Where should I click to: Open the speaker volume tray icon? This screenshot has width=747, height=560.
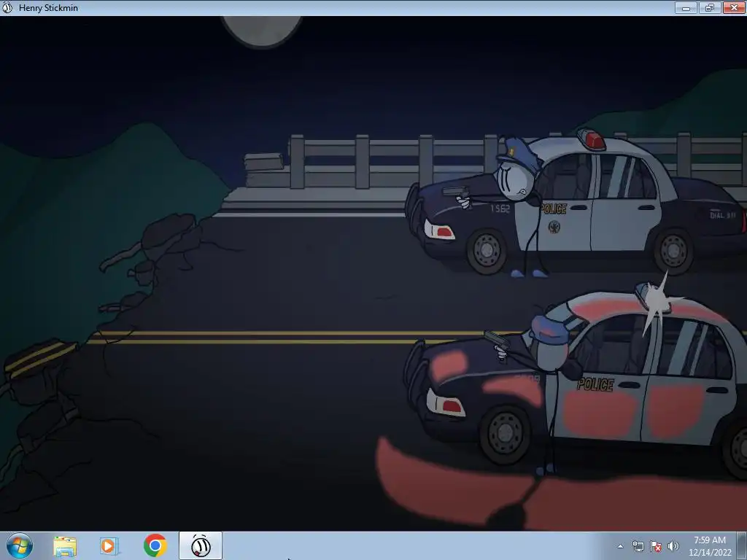(x=673, y=546)
